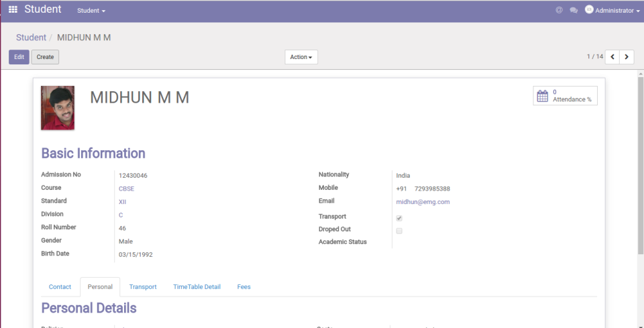Click MIDHUN M M in breadcrumb

tap(84, 38)
